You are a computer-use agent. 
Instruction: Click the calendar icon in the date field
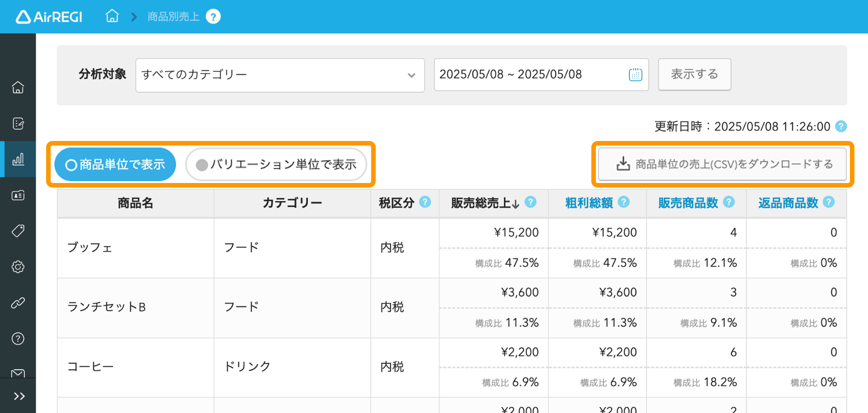click(636, 75)
